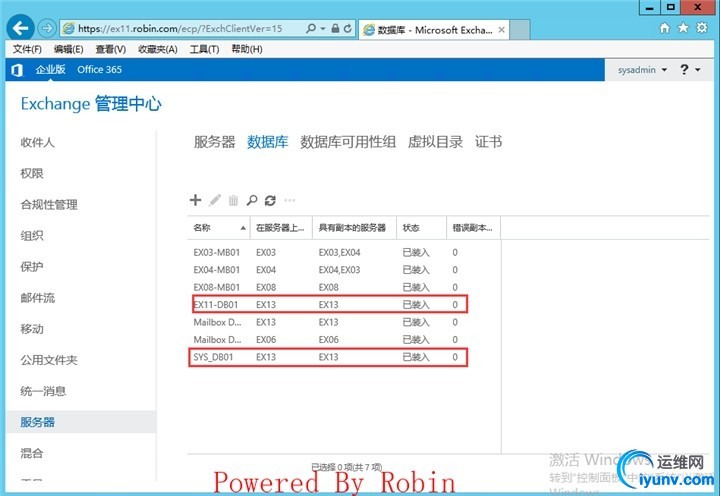Click the search magnifier in database toolbar
The width and height of the screenshot is (720, 496).
pos(252,200)
